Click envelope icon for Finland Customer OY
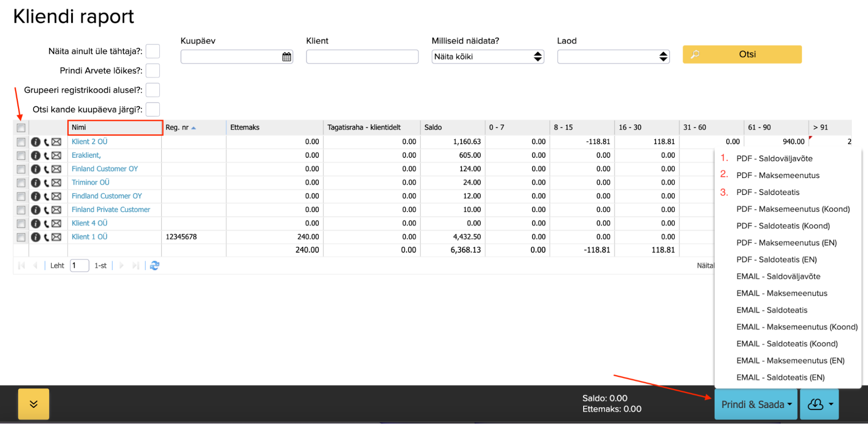Screen dimensions: 868x424 coord(56,169)
